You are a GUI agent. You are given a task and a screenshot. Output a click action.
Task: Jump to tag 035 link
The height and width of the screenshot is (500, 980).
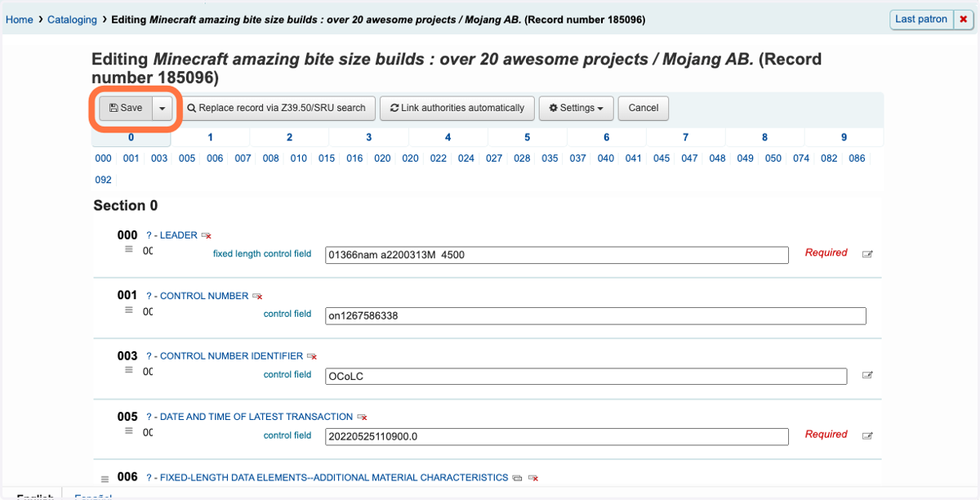tap(550, 158)
